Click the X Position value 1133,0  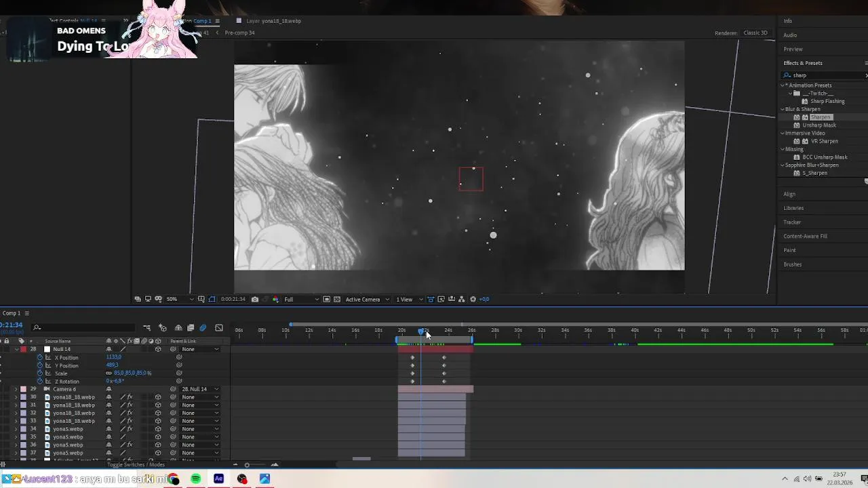[x=113, y=357]
